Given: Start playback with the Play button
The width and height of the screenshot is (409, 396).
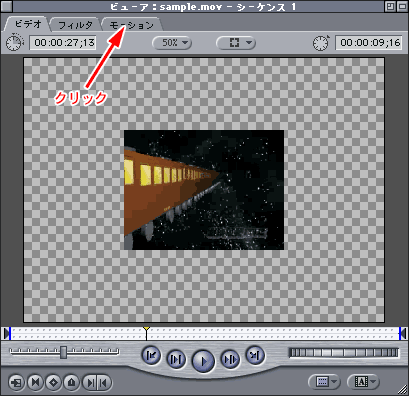Looking at the screenshot, I should [203, 361].
